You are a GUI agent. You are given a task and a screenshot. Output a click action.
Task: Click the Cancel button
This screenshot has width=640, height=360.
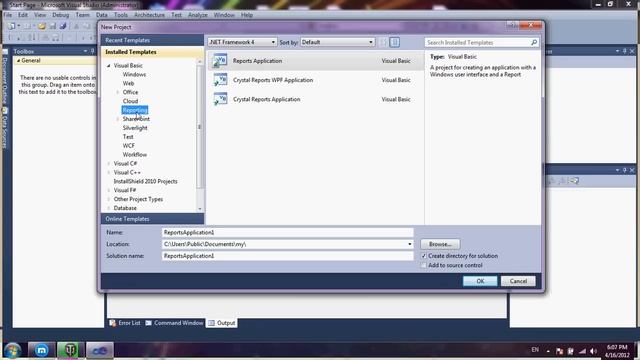tap(518, 281)
